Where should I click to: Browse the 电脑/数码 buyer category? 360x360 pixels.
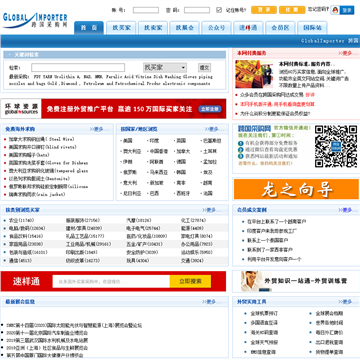[27, 229]
